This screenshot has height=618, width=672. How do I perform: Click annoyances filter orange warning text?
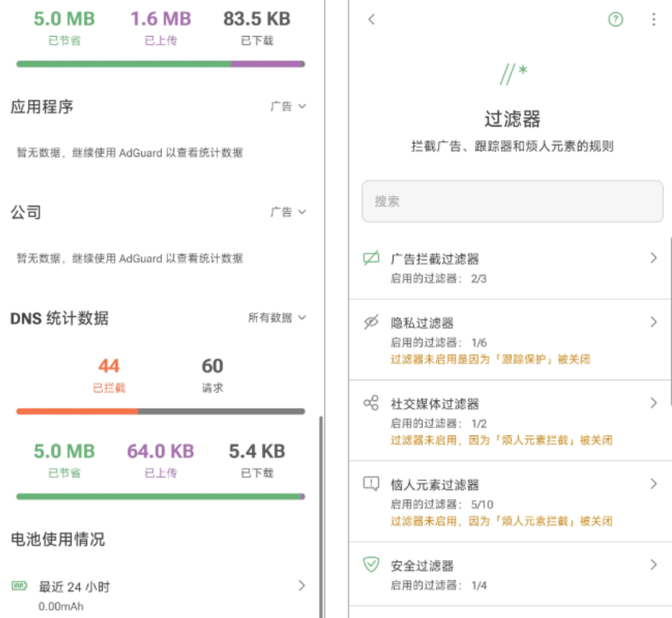tap(502, 521)
